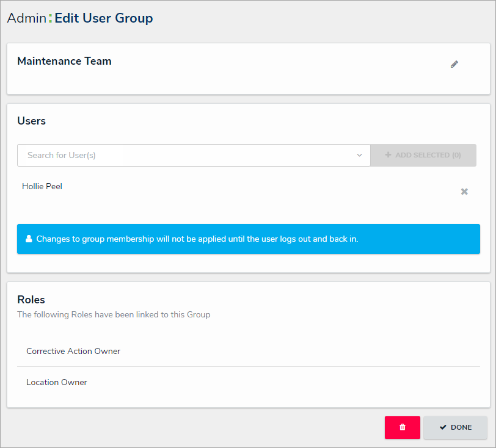Click the Users section heading
Image resolution: width=496 pixels, height=448 pixels.
31,121
